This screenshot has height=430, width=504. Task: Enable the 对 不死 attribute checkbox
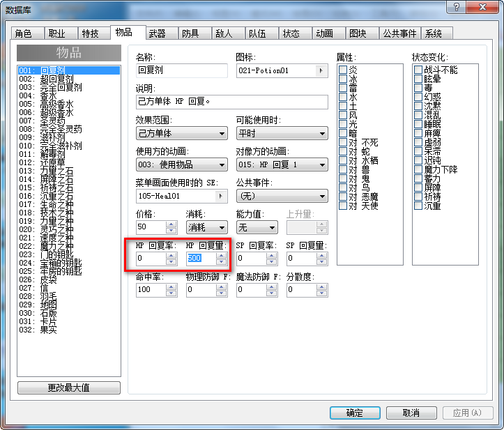point(343,142)
